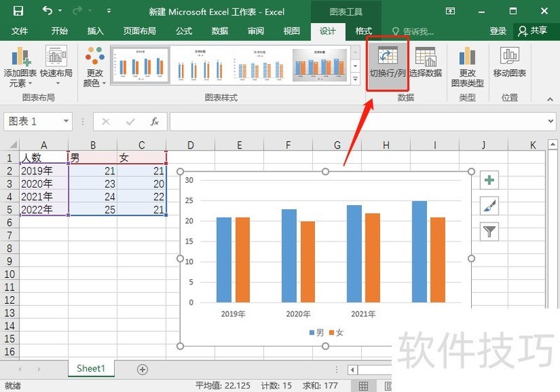Switch to the 视图 tab
This screenshot has height=392, width=560.
291,31
